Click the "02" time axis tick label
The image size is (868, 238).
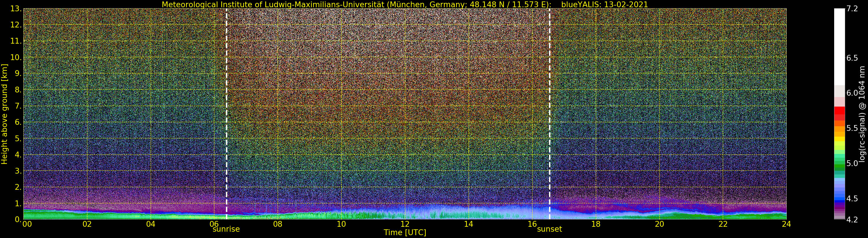coord(87,224)
